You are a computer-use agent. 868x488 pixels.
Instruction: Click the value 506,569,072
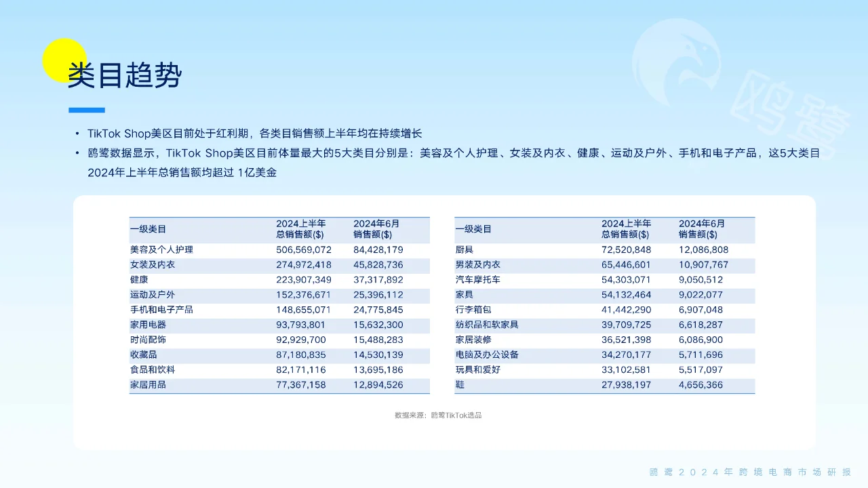[x=304, y=250]
